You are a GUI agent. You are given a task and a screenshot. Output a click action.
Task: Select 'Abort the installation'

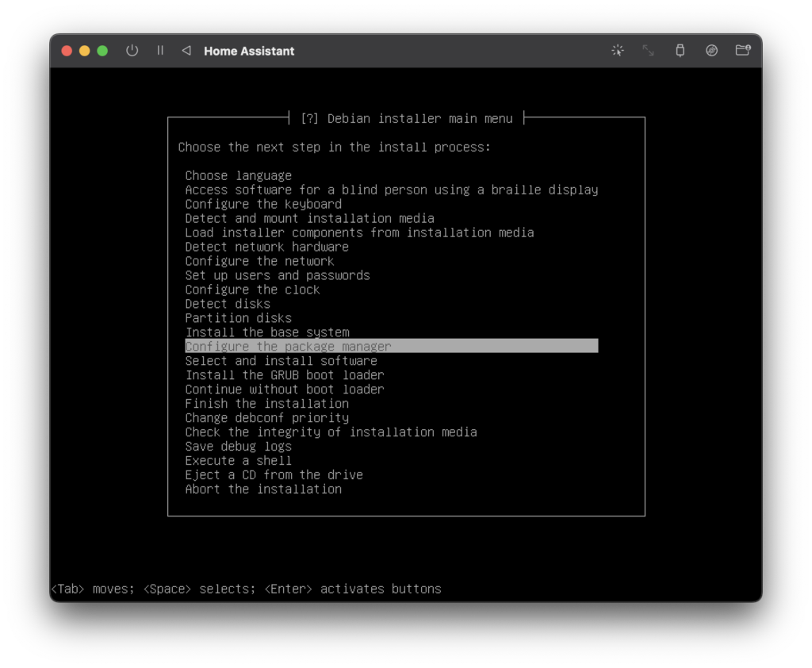tap(263, 489)
